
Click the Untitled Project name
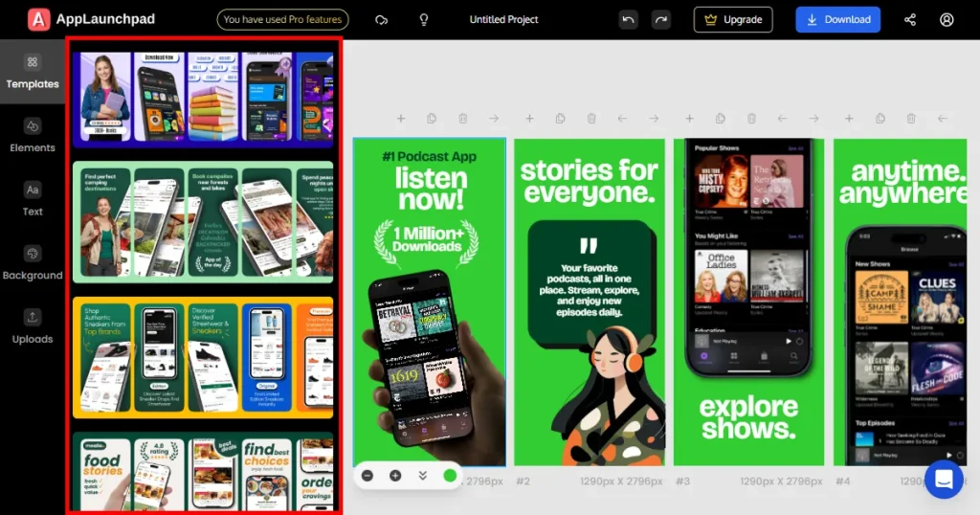click(503, 19)
